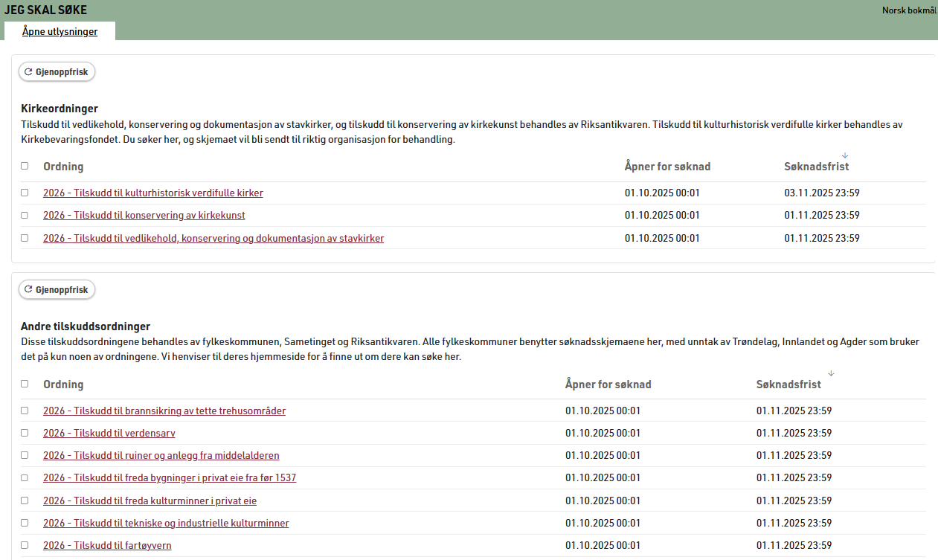Tick checkbox for the stavkirker grant row
Viewport: 938px width, 560px height.
[25, 238]
